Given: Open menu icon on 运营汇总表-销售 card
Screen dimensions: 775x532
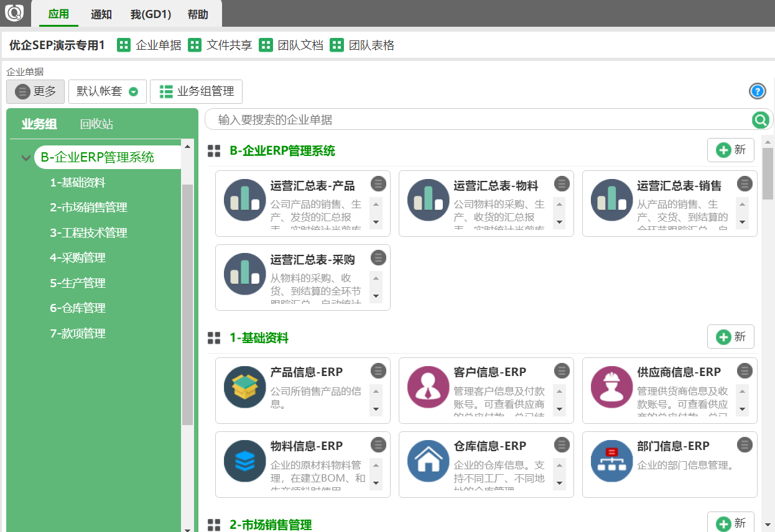Looking at the screenshot, I should click(x=745, y=183).
